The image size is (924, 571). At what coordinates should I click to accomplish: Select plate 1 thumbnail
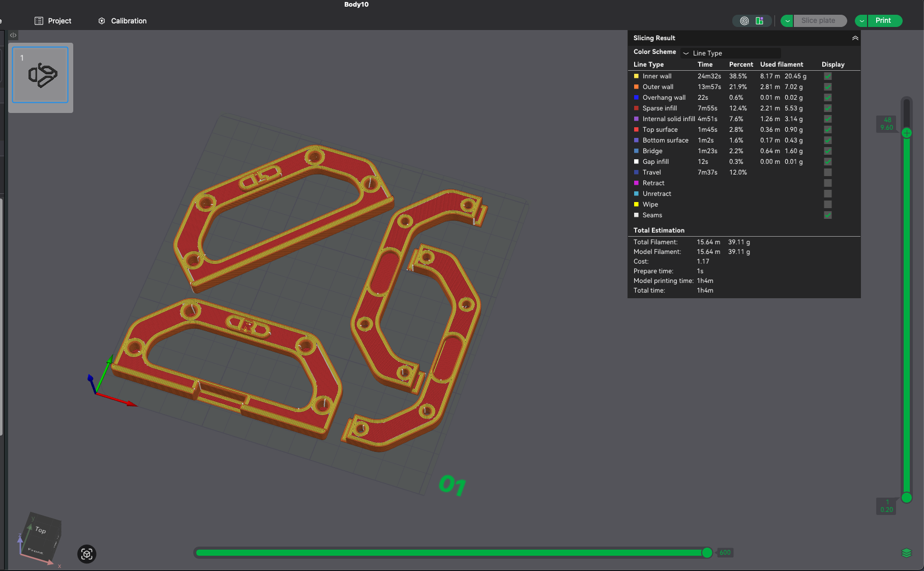pos(40,75)
